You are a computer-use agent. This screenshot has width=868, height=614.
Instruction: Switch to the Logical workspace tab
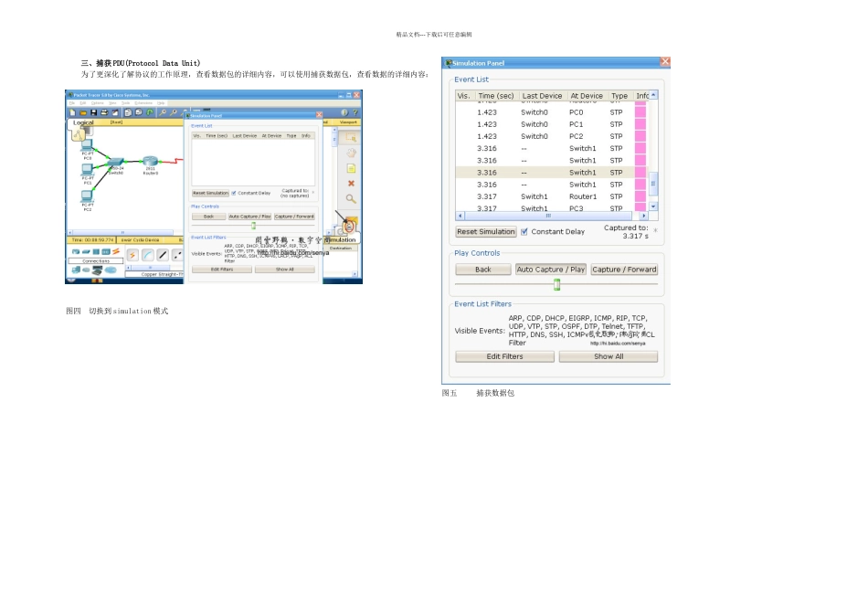pos(83,122)
